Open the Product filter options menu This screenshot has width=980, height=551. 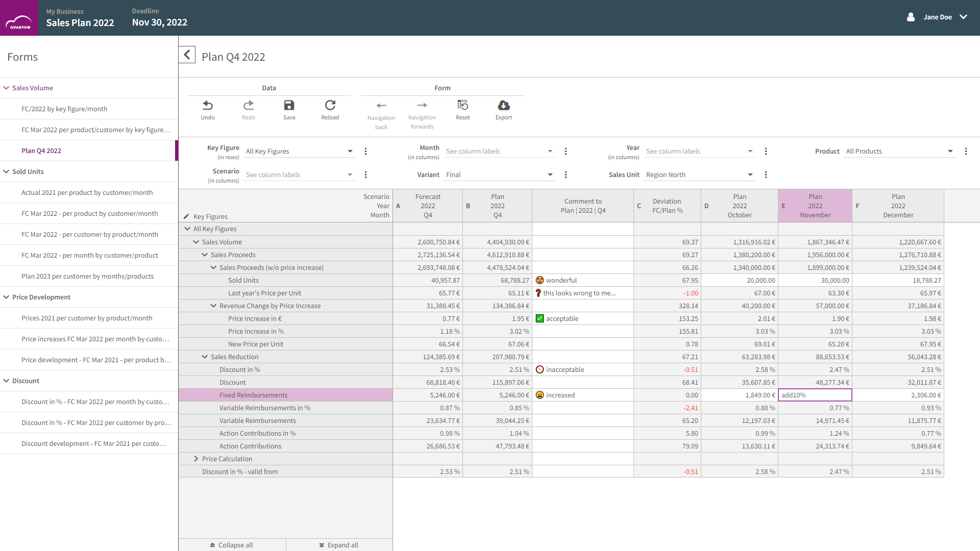[x=966, y=152]
